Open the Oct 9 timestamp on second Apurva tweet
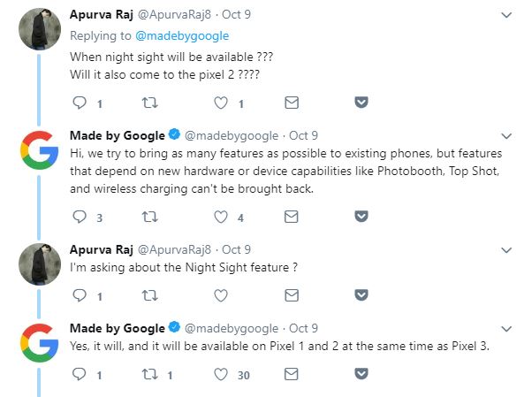532x397 pixels. point(237,249)
